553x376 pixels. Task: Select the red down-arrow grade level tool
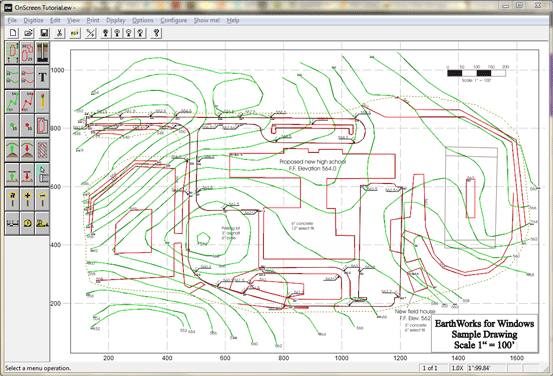[x=27, y=174]
